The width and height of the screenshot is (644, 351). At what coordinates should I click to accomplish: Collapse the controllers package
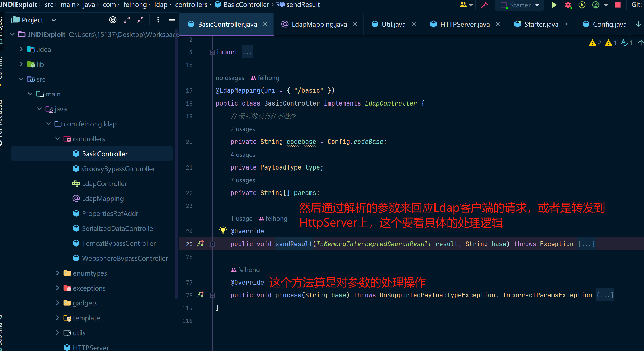[58, 139]
